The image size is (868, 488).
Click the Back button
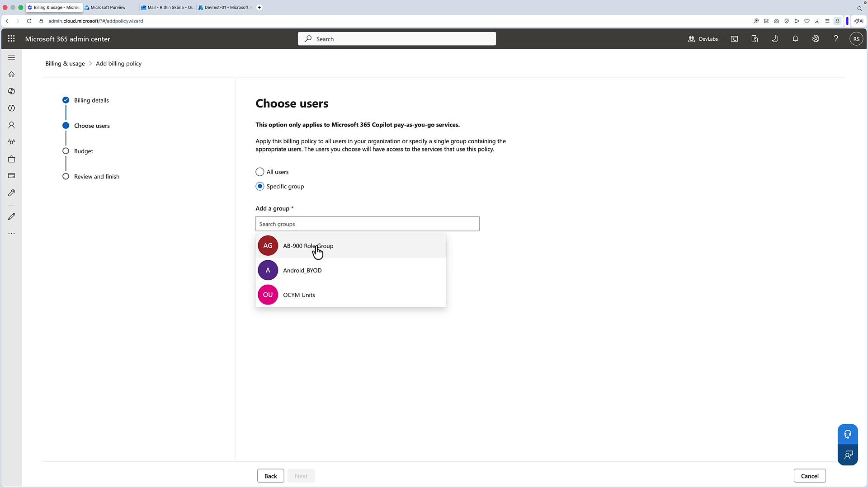(x=270, y=476)
